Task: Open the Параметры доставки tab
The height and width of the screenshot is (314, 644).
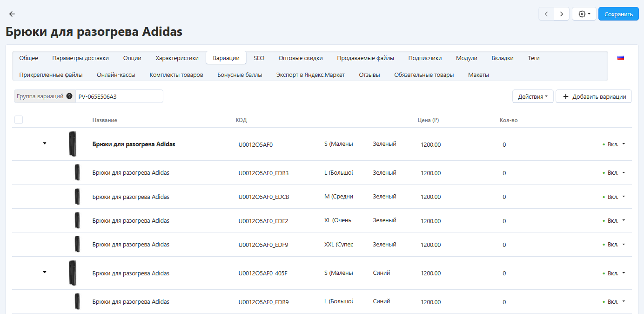Action: (x=80, y=58)
